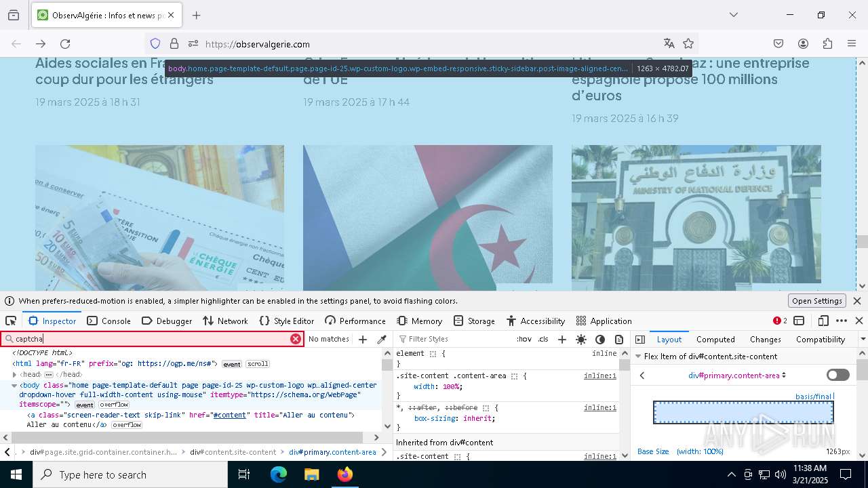Viewport: 868px width, 488px height.
Task: Click the captcha HTML search field
Action: click(x=152, y=339)
